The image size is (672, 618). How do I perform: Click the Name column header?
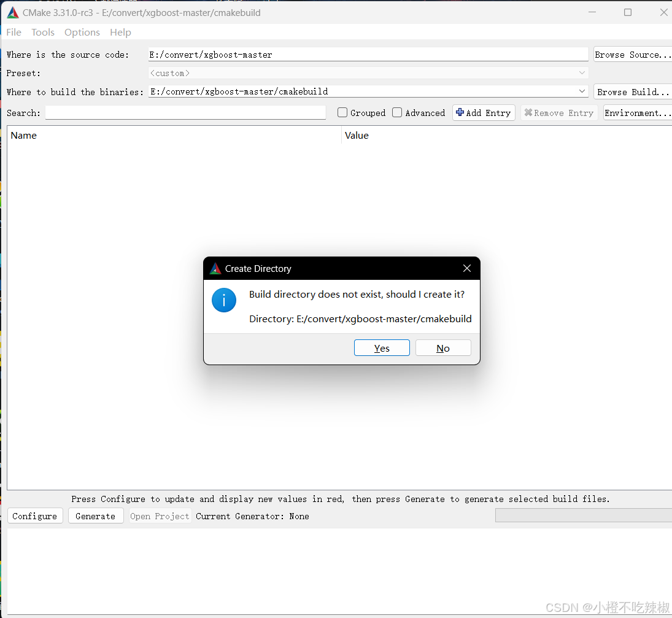pos(174,136)
